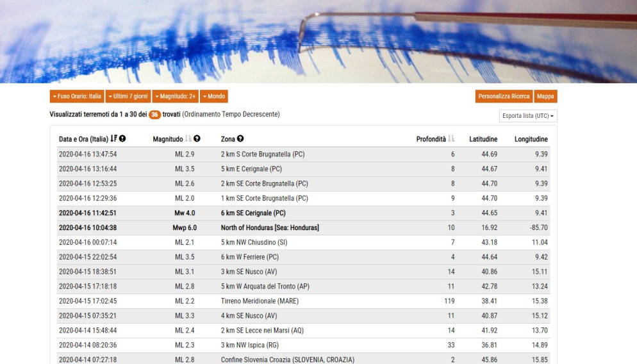Open the Esporta lista (UTC) dropdown

tap(528, 116)
